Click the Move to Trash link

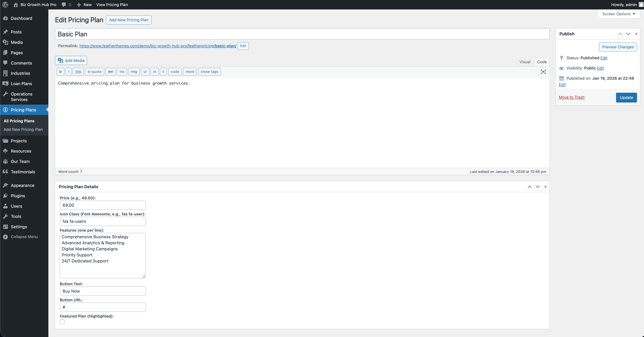[x=571, y=97]
